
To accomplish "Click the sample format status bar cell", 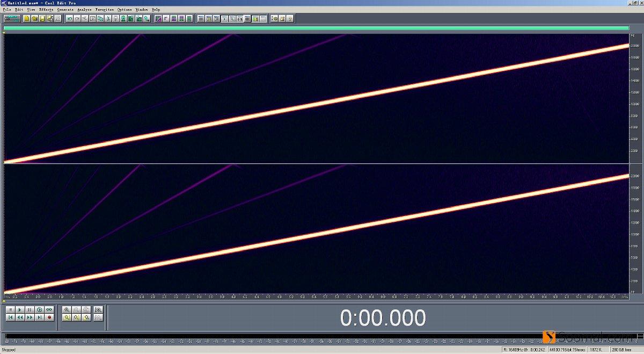I will coord(567,350).
